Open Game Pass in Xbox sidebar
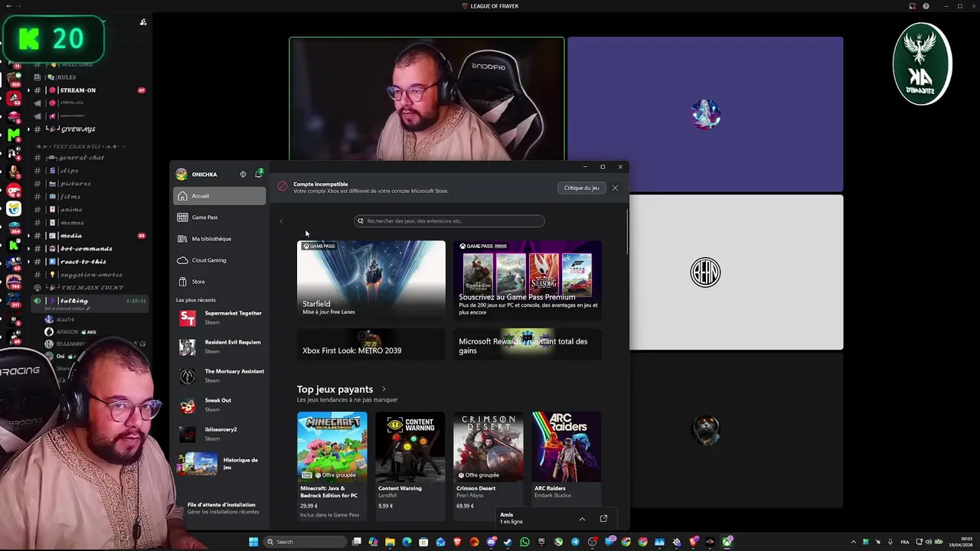The image size is (980, 551). 220,217
